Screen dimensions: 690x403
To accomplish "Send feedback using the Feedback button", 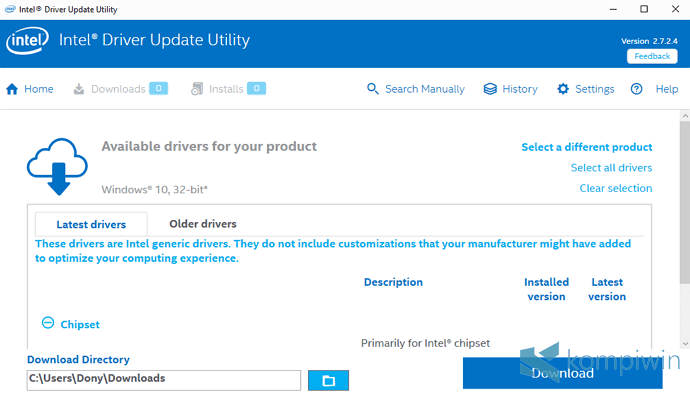I will (652, 56).
